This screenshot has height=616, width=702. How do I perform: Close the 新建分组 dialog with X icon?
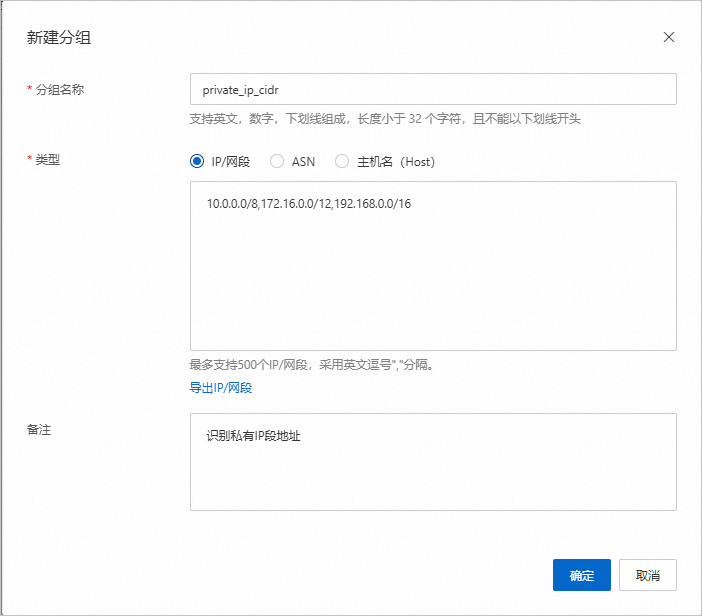[668, 37]
